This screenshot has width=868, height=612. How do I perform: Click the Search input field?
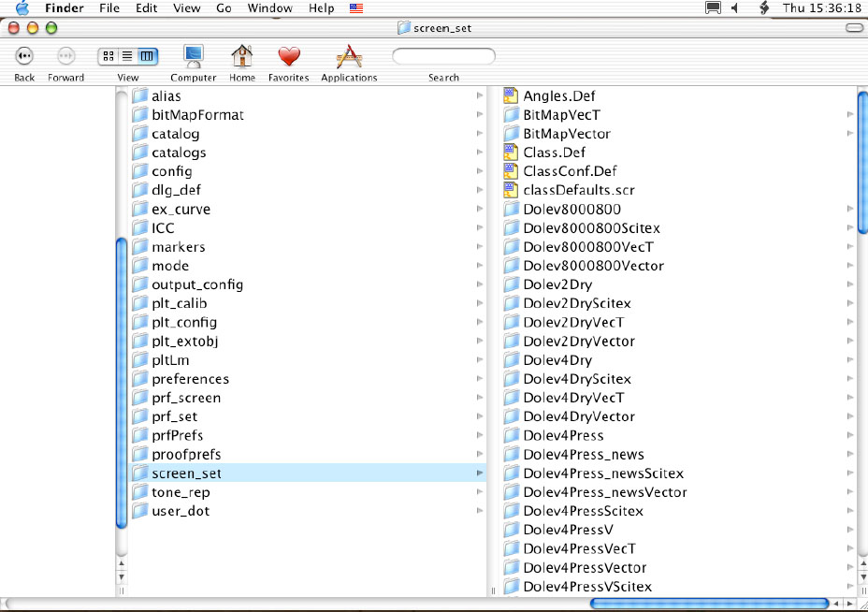coord(443,56)
